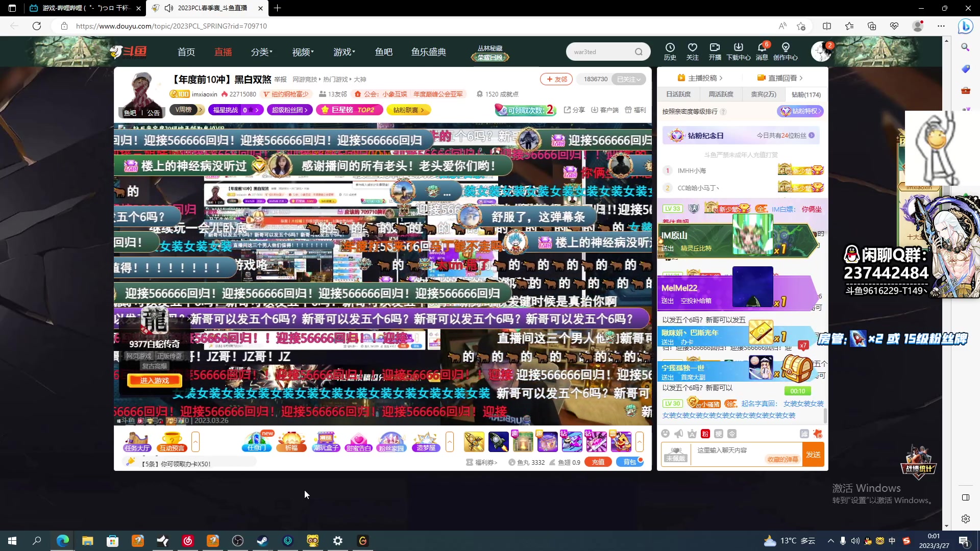This screenshot has height=551, width=980.
Task: Open the 任意门 portal icon
Action: [x=257, y=442]
